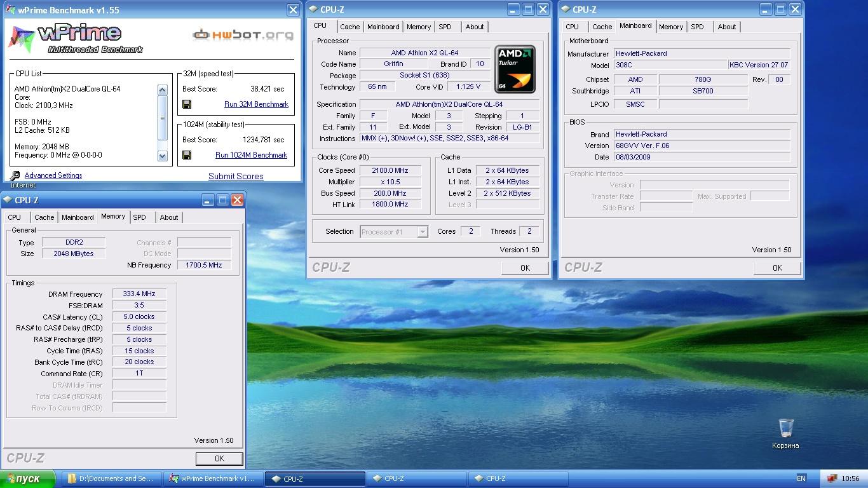Click system tray icon beside the clock

click(x=832, y=478)
